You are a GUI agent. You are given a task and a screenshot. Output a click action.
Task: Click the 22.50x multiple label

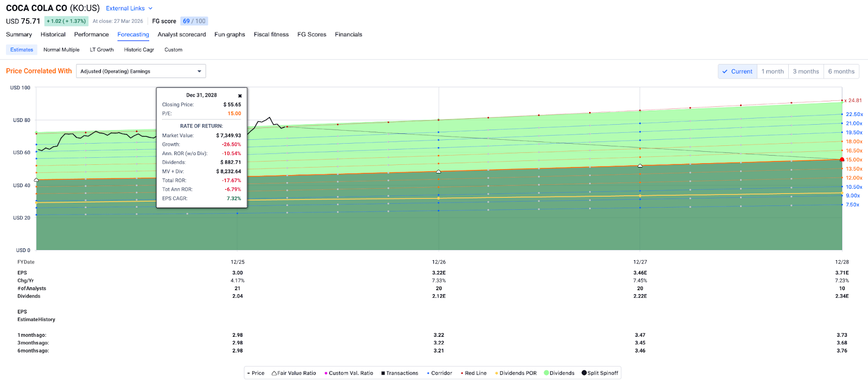click(854, 114)
